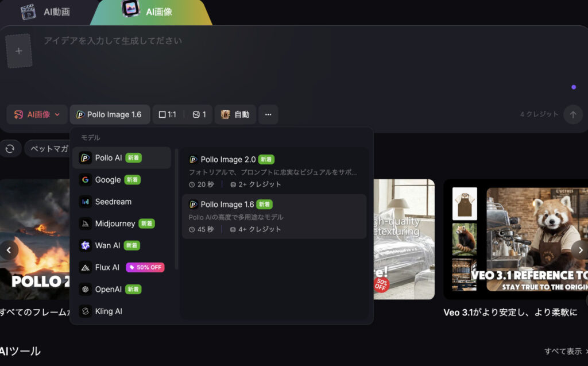Open the 1:1 aspect ratio selector

[167, 114]
